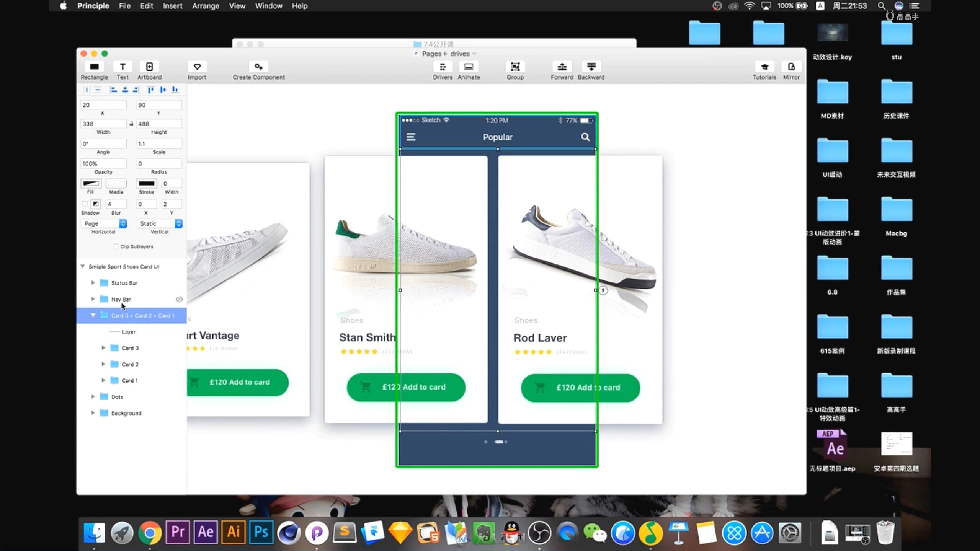Click the Fill color swatch
This screenshot has height=551, width=980.
[x=91, y=183]
